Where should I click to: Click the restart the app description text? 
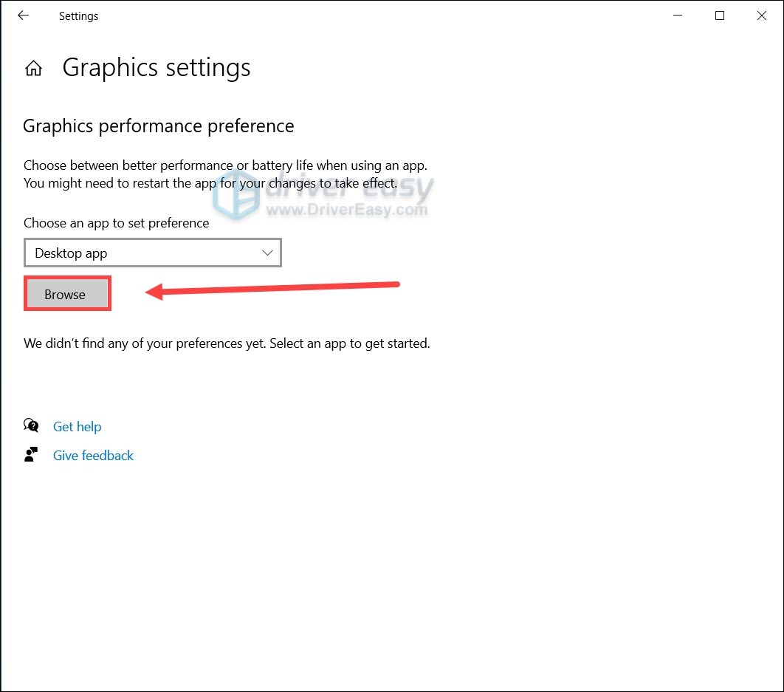click(210, 183)
